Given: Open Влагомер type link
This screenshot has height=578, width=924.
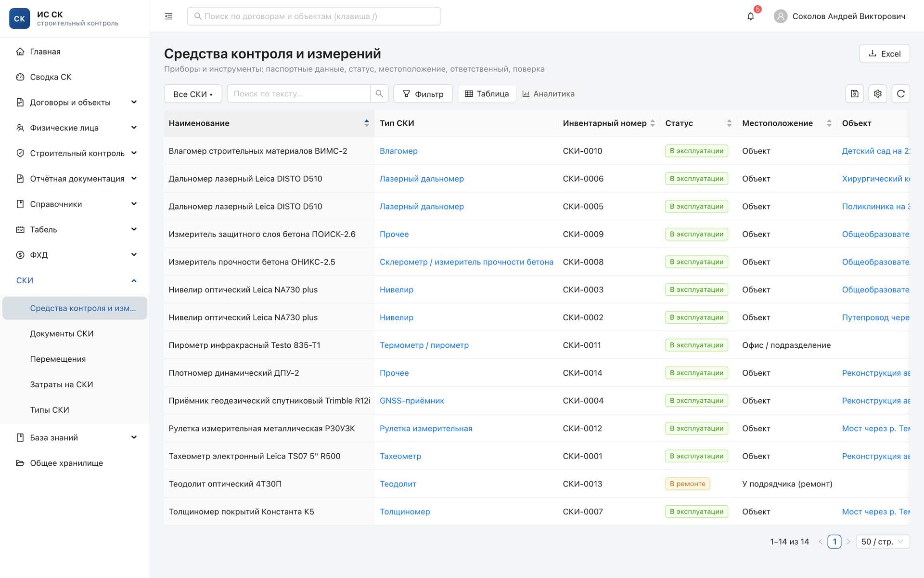Looking at the screenshot, I should click(398, 151).
